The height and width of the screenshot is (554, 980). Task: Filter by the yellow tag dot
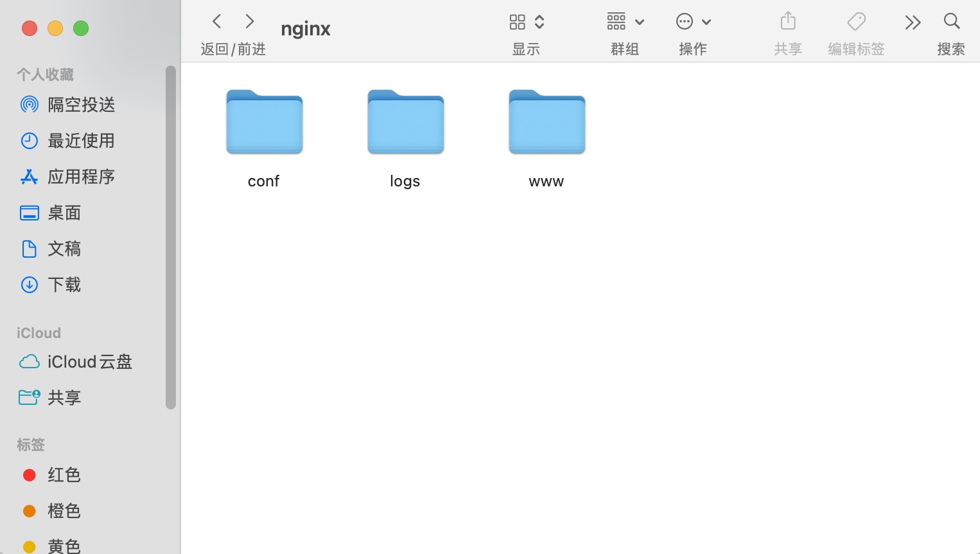[30, 547]
